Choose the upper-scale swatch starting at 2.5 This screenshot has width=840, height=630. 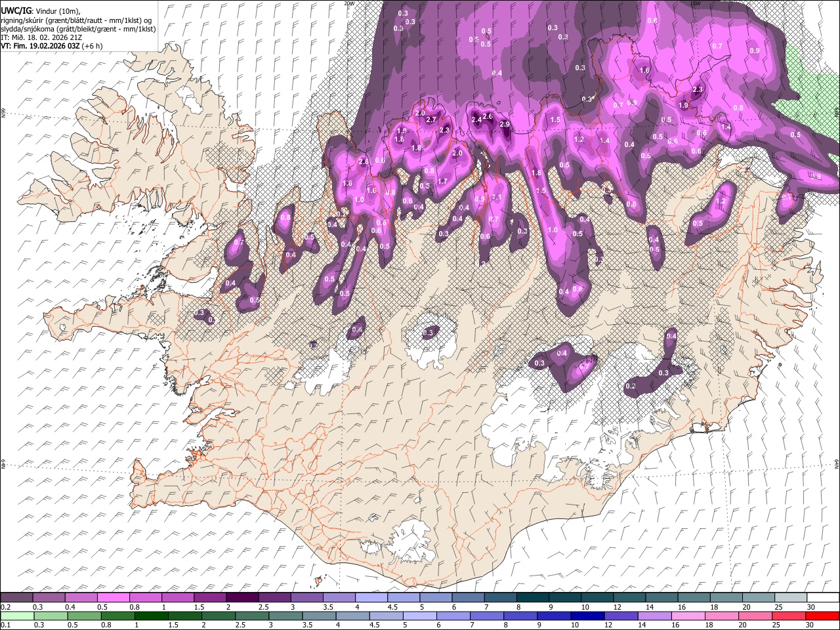click(274, 598)
